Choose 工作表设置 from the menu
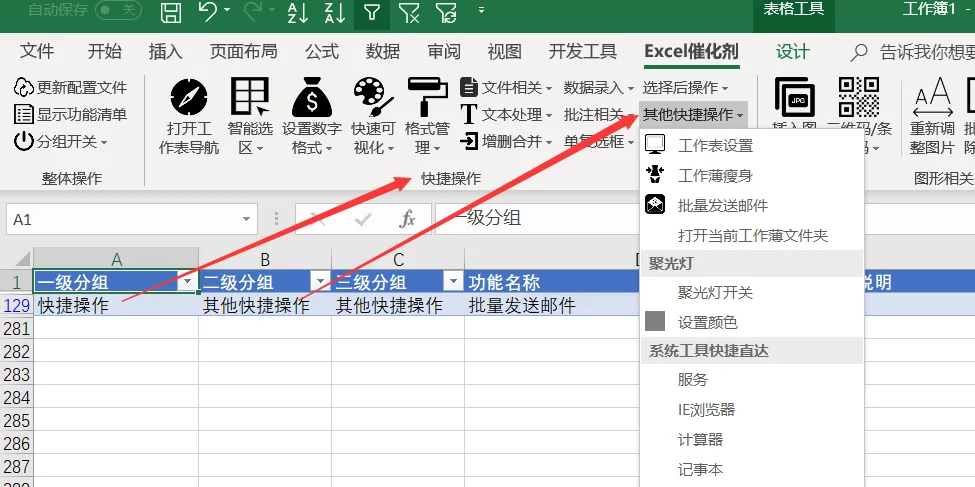The image size is (975, 487). click(752, 146)
